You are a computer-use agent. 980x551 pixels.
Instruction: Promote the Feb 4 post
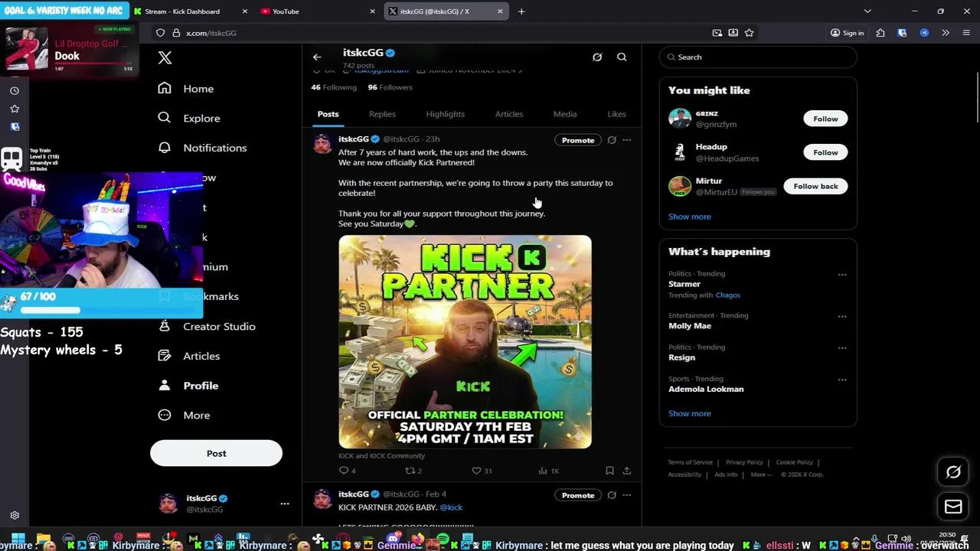click(x=578, y=495)
